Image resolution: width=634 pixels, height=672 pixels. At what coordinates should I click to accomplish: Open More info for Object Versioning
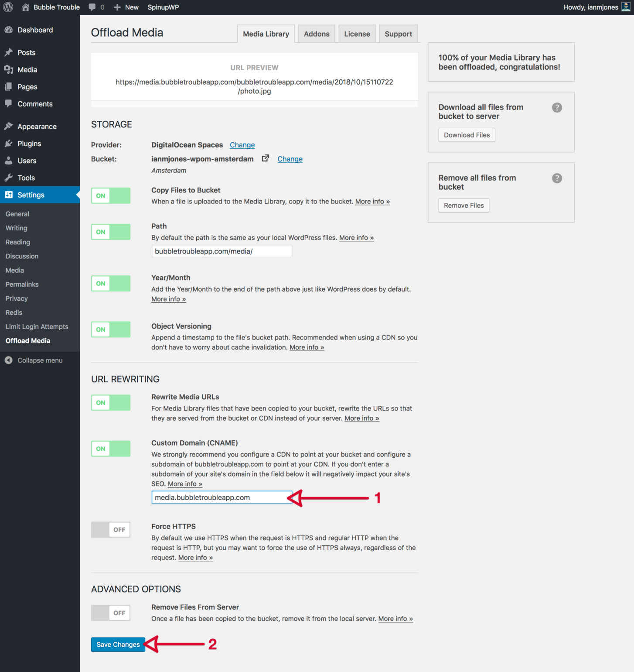tap(307, 347)
